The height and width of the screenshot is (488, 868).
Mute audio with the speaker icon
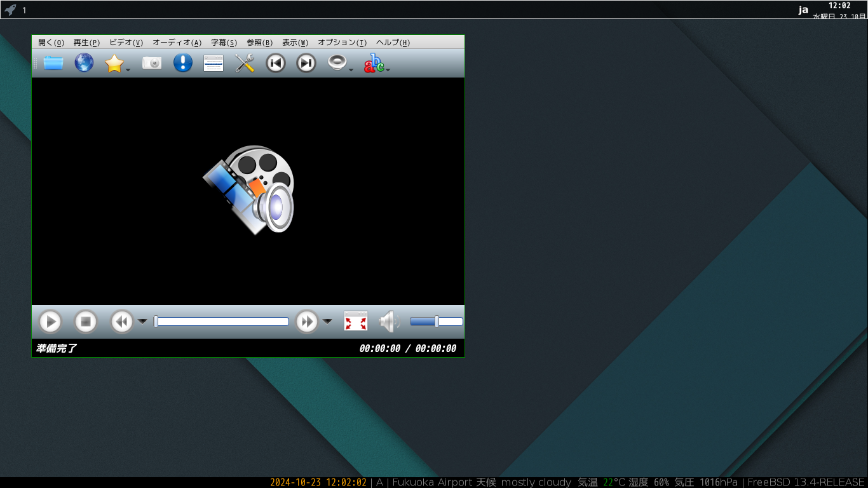(x=389, y=322)
